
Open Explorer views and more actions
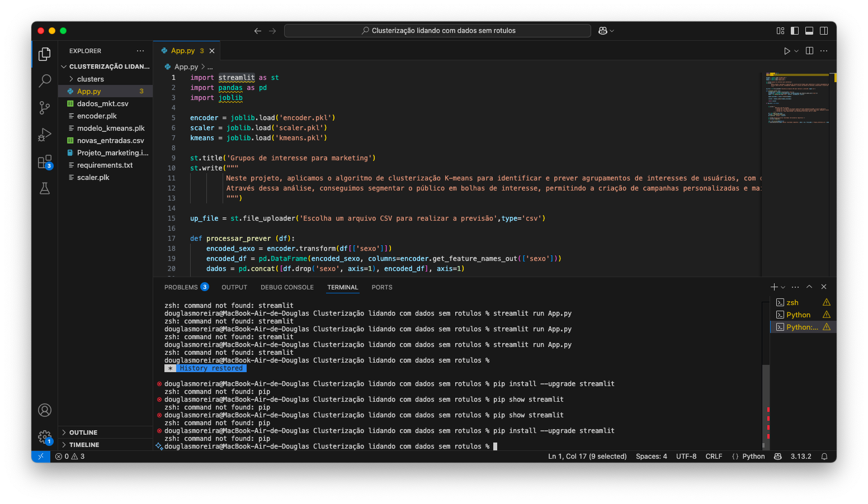coord(140,51)
